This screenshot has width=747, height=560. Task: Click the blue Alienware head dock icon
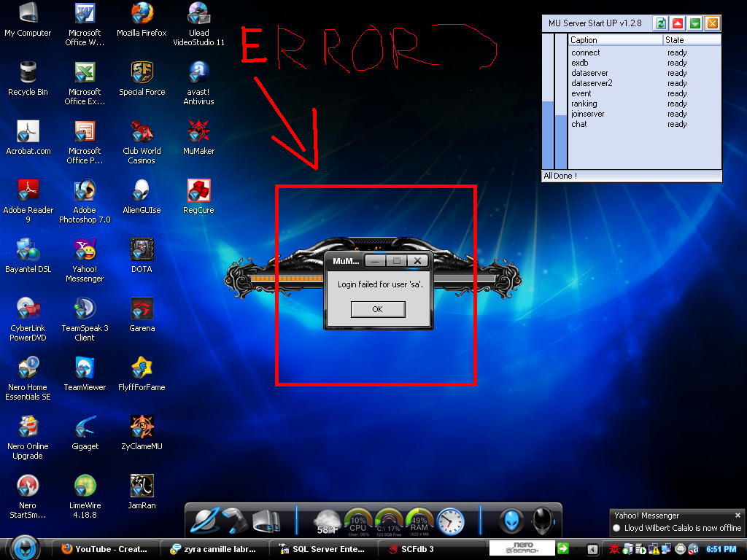[511, 521]
